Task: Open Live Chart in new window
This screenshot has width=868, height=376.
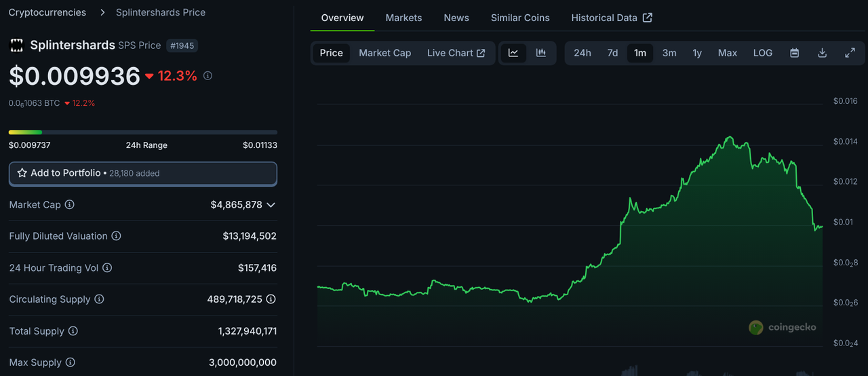Action: (x=456, y=53)
